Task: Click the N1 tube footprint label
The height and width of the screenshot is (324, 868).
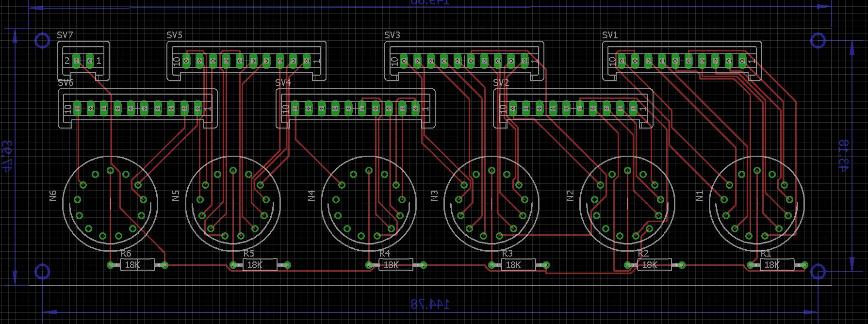Action: pyautogui.click(x=699, y=195)
